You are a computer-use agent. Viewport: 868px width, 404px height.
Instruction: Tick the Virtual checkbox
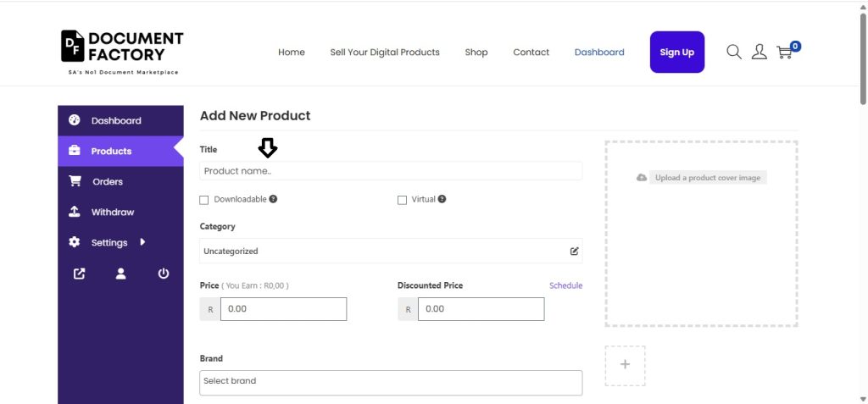(402, 200)
